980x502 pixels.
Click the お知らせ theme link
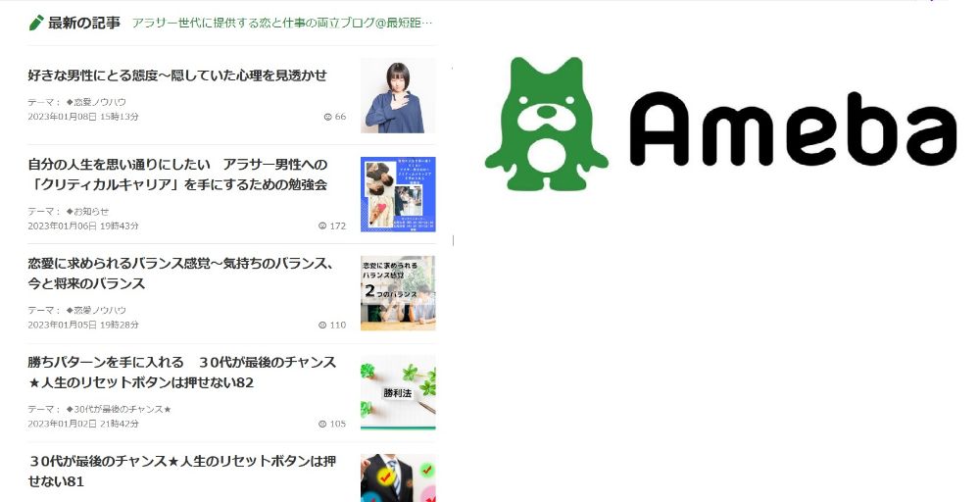[87, 212]
